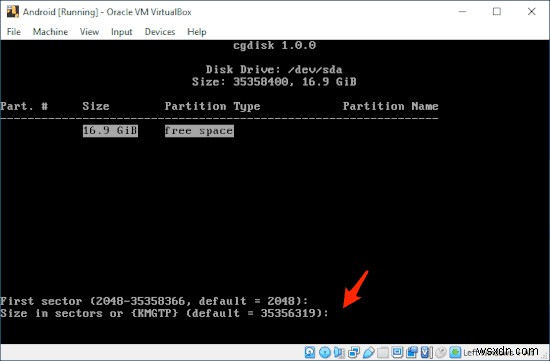Click the Part. # column header
550x361 pixels.
[x=24, y=106]
